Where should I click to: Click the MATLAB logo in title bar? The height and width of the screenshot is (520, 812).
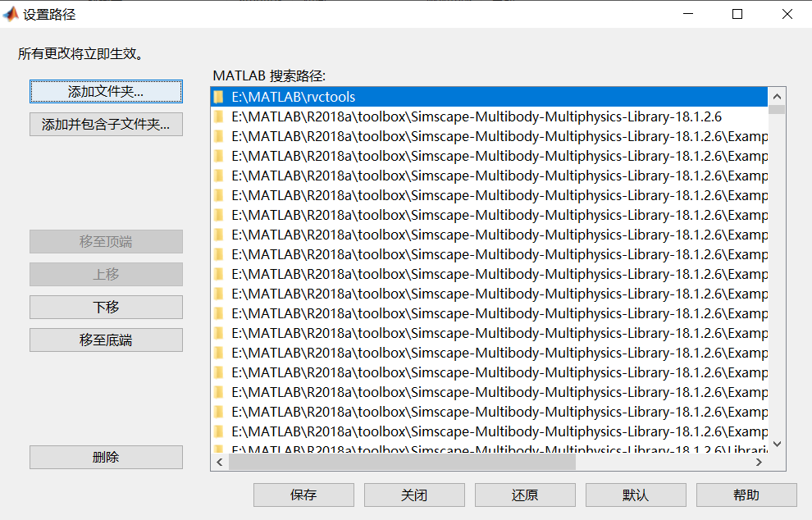(11, 14)
